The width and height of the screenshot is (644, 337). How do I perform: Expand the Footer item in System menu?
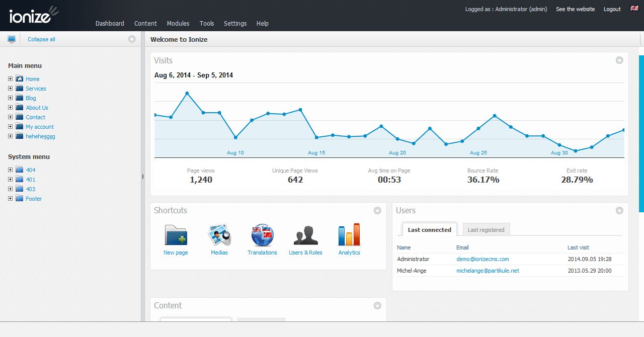[x=10, y=198]
